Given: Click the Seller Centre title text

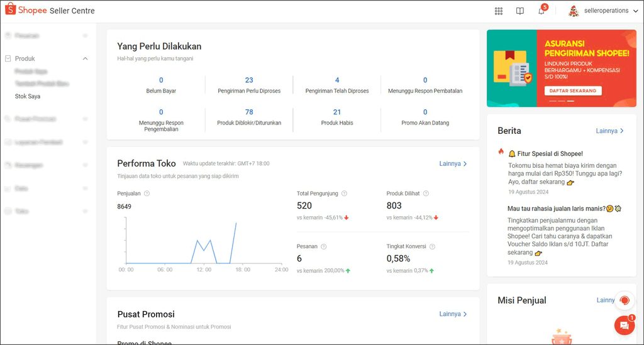Looking at the screenshot, I should point(72,11).
